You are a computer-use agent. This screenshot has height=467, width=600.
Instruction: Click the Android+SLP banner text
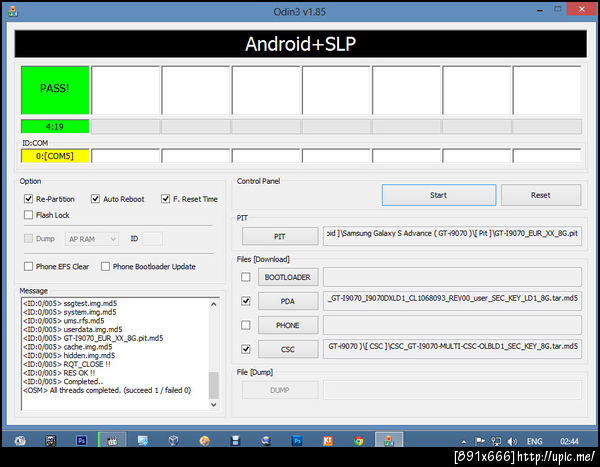[300, 44]
